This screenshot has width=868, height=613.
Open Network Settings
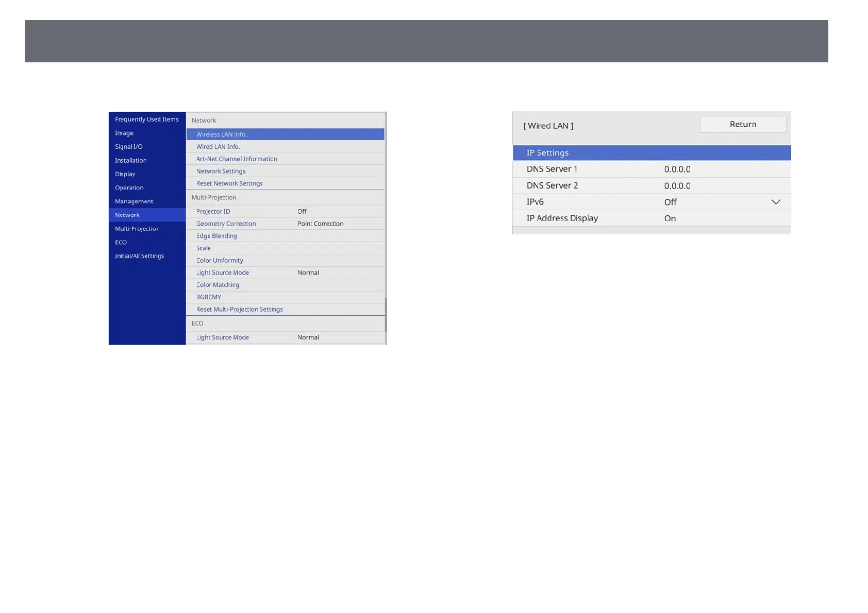click(x=285, y=171)
